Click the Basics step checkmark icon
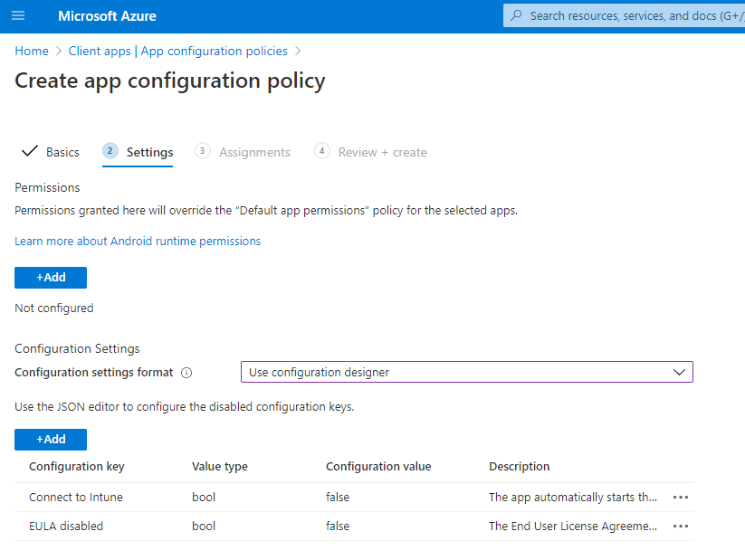This screenshot has height=560, width=745. click(30, 151)
